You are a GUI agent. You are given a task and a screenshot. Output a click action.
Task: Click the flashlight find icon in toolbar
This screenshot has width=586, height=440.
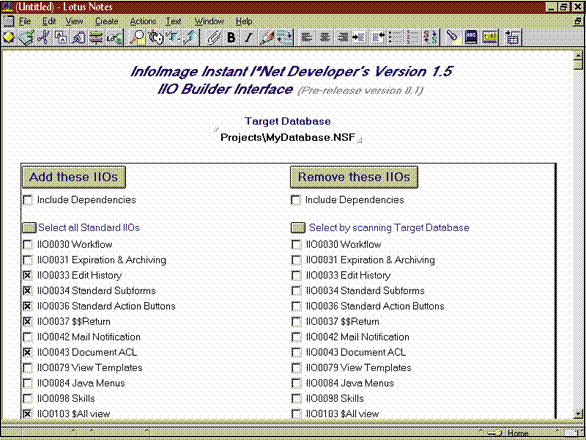click(453, 37)
